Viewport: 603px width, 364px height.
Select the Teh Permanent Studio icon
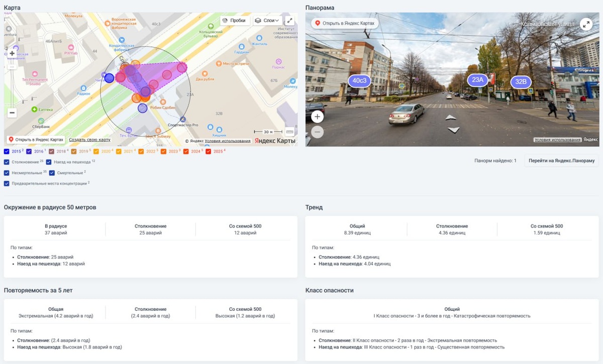pyautogui.click(x=35, y=74)
